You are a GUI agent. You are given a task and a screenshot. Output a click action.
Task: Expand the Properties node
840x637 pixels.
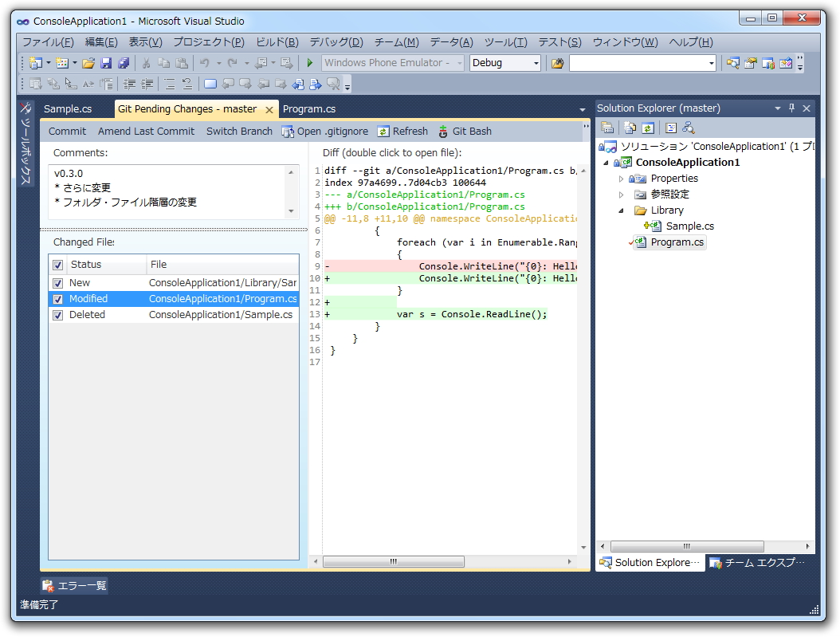pos(622,179)
